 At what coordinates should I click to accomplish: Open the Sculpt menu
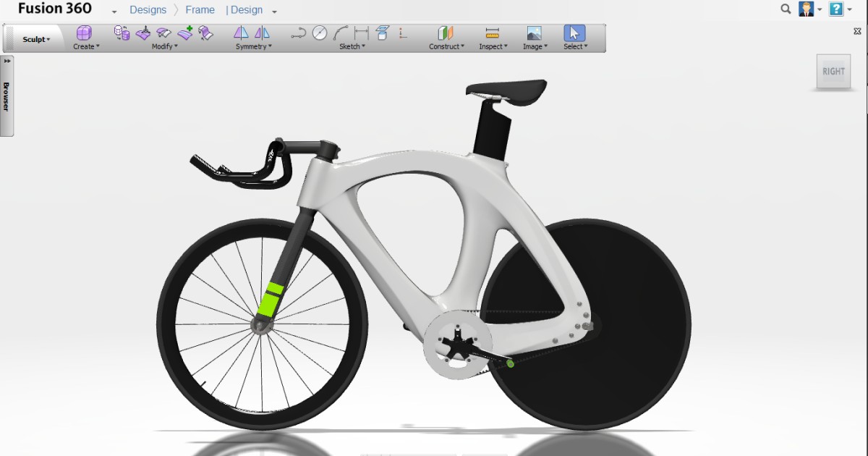[x=34, y=39]
